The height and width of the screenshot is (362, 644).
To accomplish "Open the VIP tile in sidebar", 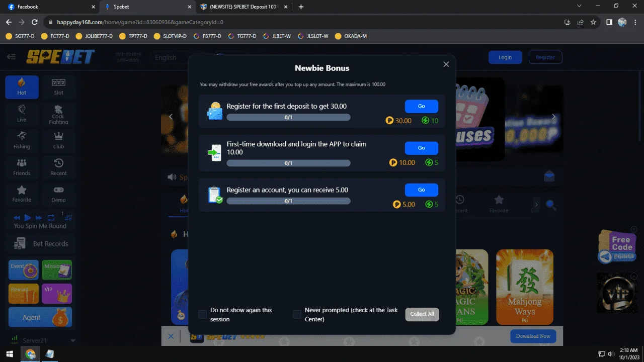I will tap(57, 294).
